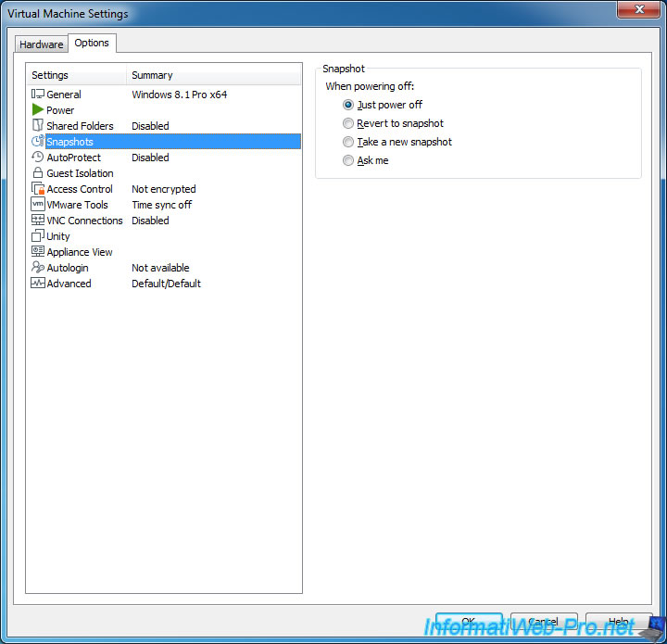This screenshot has height=644, width=667.
Task: Click the VNC Connections icon
Action: (x=38, y=221)
